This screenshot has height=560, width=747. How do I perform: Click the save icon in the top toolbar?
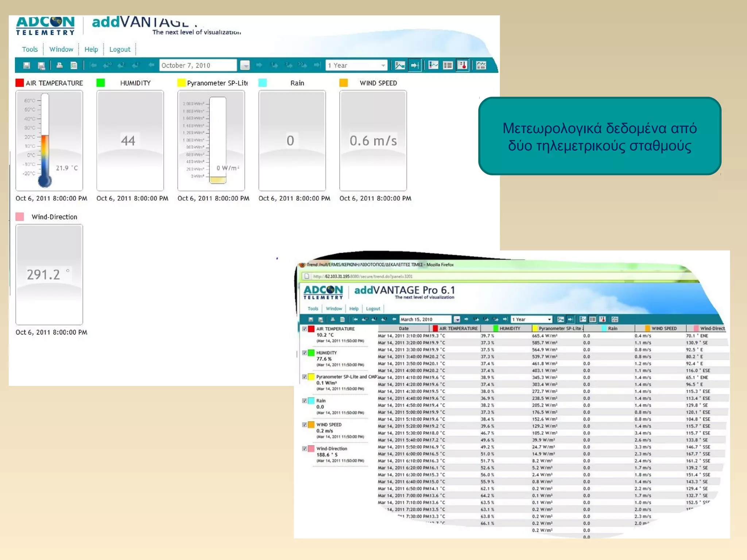[27, 65]
